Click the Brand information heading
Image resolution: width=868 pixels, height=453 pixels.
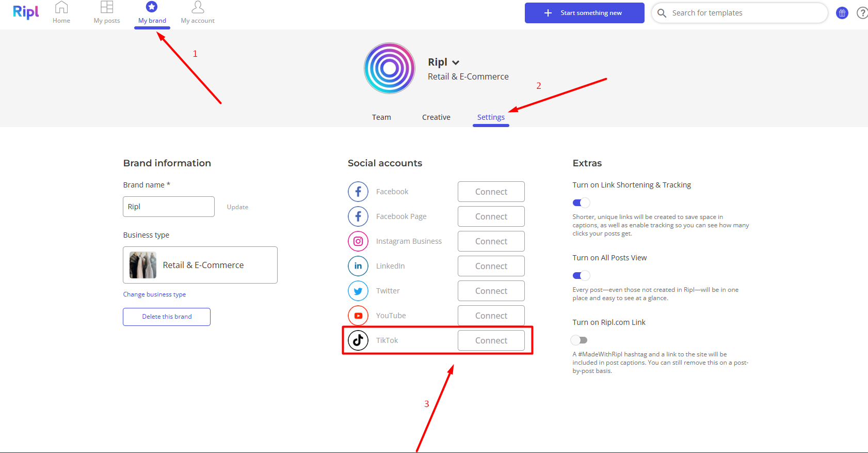(167, 163)
